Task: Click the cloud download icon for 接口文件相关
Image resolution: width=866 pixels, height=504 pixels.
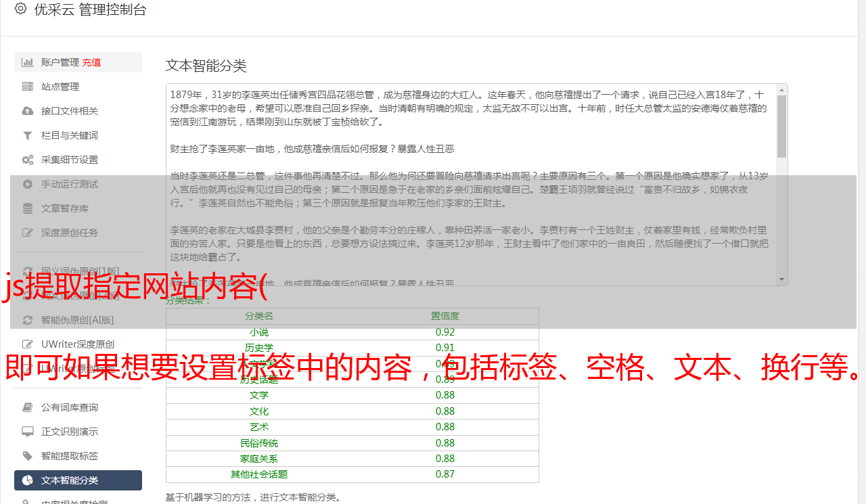Action: (x=28, y=111)
